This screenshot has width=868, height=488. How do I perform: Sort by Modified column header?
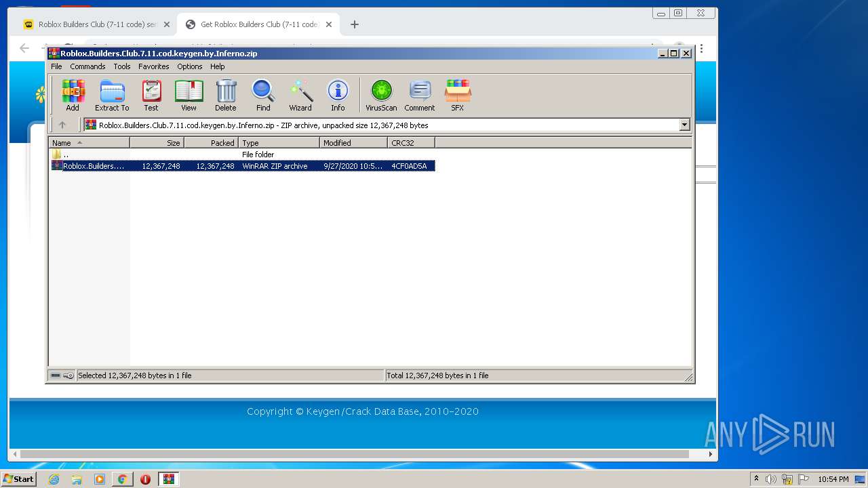(353, 143)
